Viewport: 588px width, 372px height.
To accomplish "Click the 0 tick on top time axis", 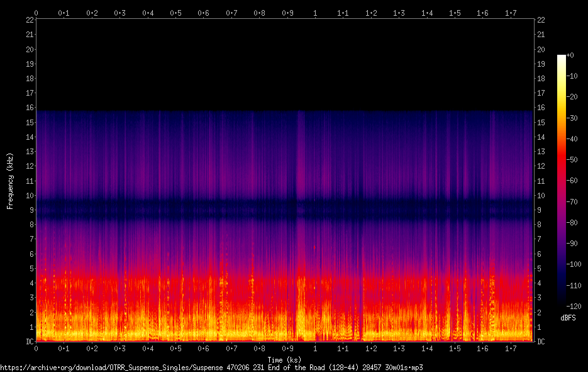I will click(36, 13).
